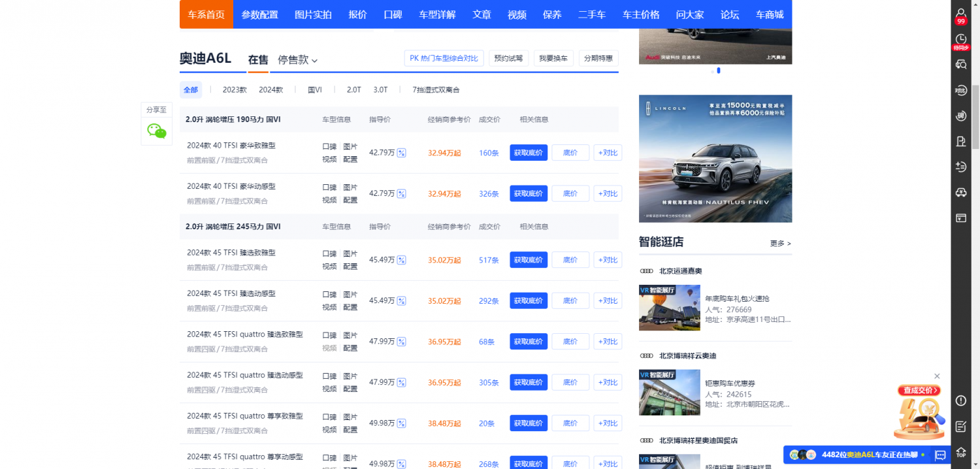Image resolution: width=980 pixels, height=469 pixels.
Task: Open the window-with-yen icon in the dark sidebar
Action: (960, 218)
